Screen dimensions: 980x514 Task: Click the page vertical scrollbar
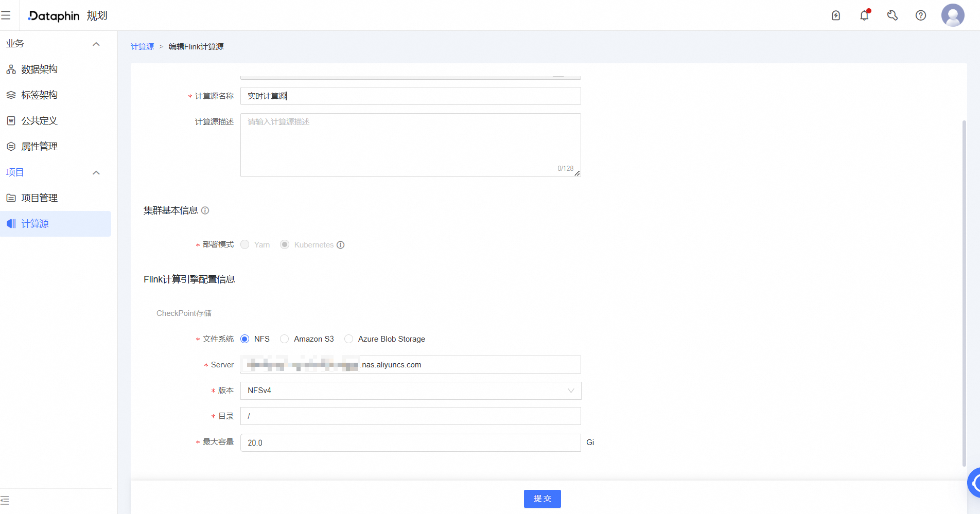tap(964, 293)
